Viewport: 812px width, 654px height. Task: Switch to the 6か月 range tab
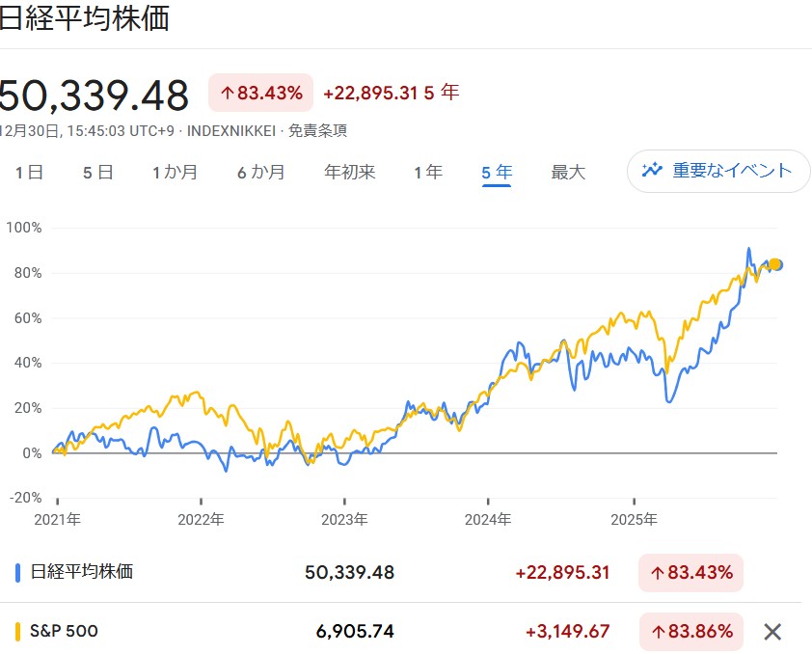tap(261, 173)
